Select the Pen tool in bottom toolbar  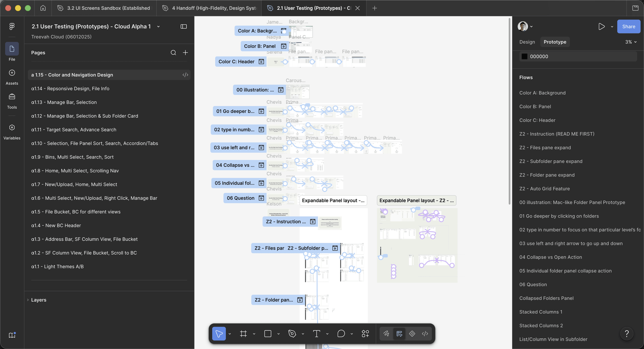click(x=292, y=334)
